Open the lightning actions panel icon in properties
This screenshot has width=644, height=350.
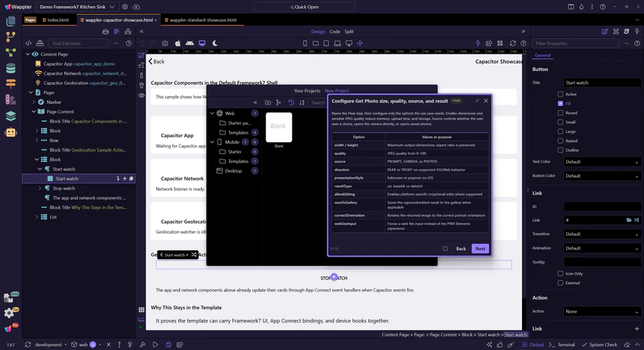(637, 32)
